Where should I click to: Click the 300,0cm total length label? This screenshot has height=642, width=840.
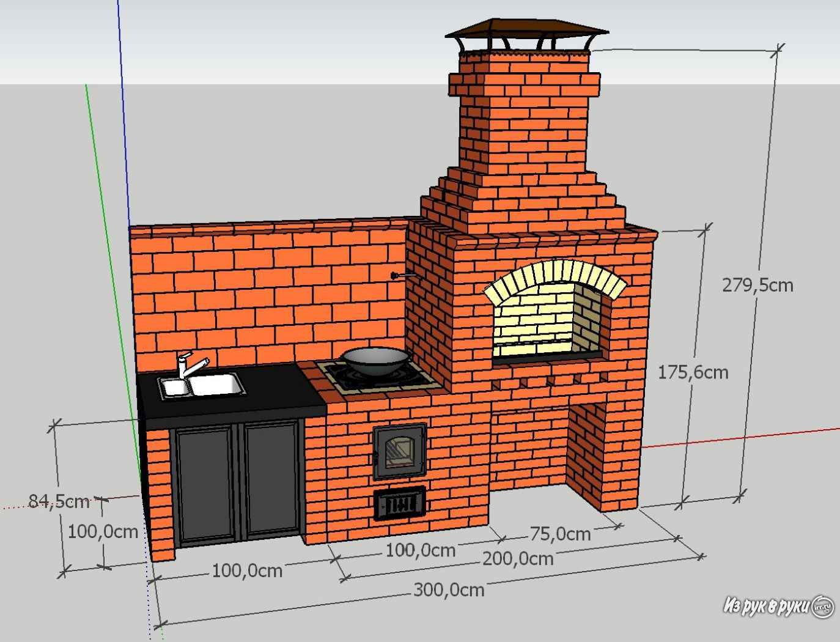[449, 590]
